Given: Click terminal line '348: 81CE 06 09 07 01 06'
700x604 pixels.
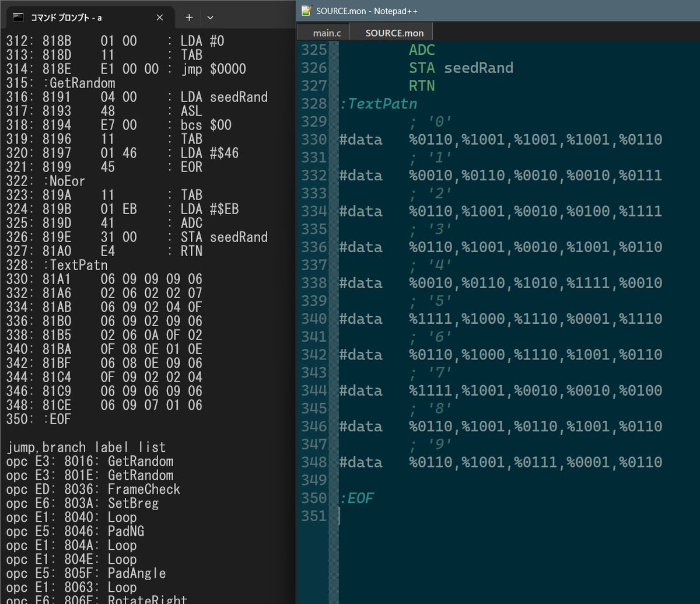Looking at the screenshot, I should [104, 405].
